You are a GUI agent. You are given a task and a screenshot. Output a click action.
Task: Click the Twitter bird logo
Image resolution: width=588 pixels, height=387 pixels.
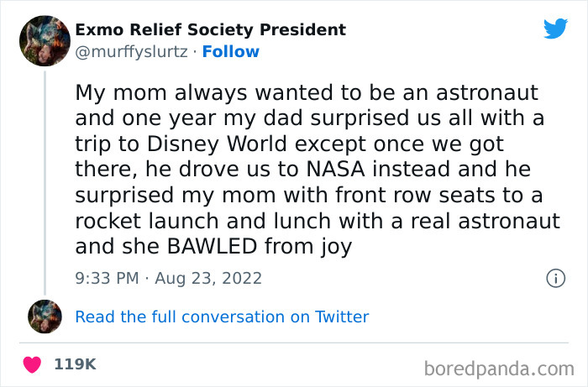point(555,29)
